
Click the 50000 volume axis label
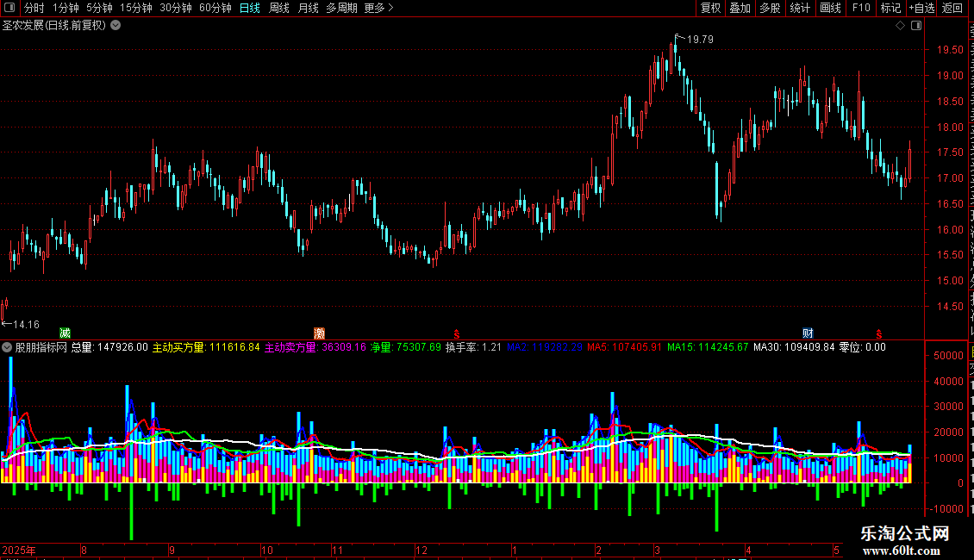[948, 356]
